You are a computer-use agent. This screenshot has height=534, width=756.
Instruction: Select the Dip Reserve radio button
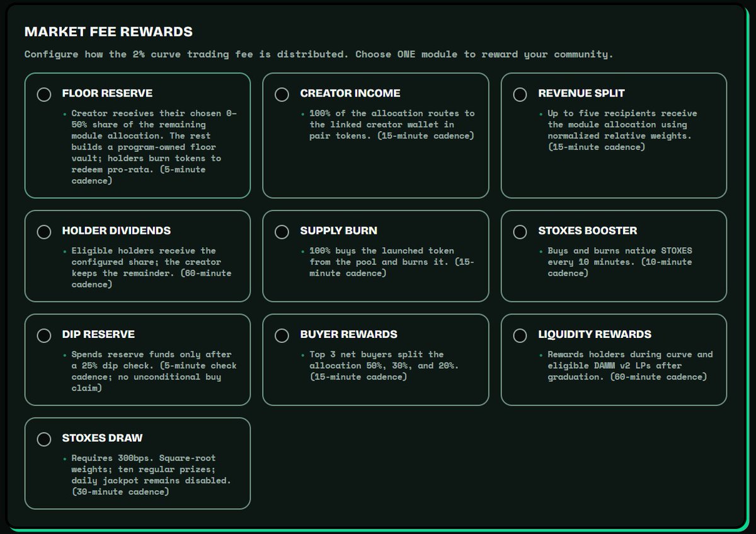click(x=44, y=335)
